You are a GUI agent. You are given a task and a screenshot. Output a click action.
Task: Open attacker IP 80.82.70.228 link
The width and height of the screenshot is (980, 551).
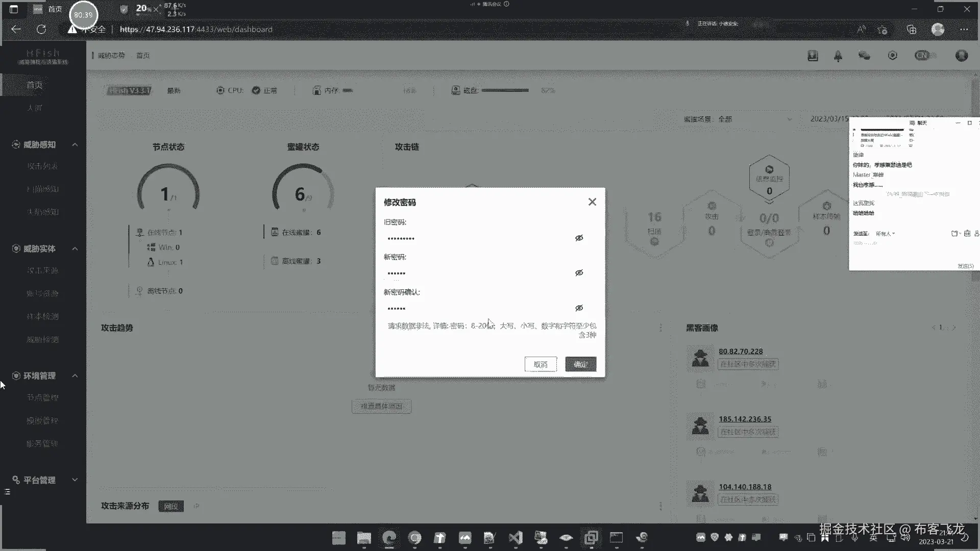[741, 352]
